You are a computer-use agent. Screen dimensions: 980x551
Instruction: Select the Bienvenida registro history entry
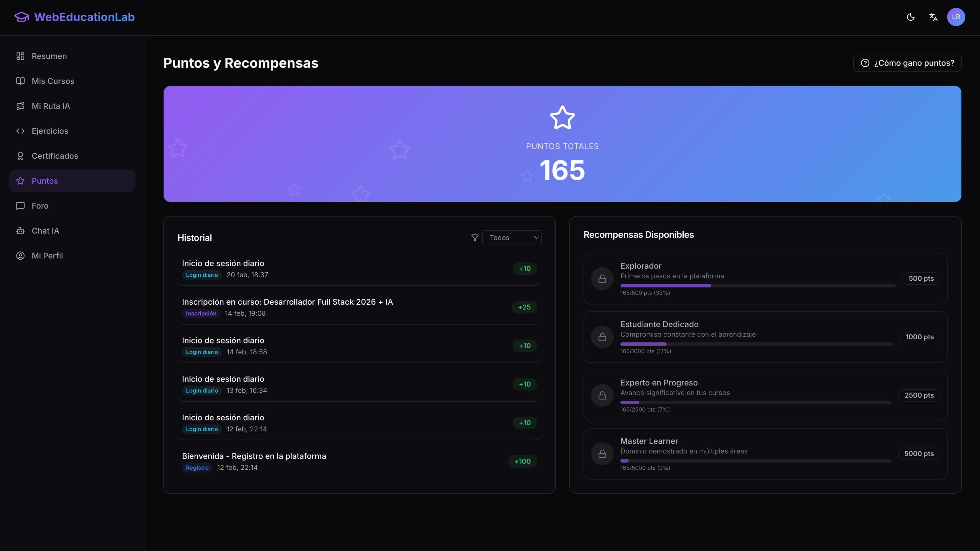click(359, 461)
